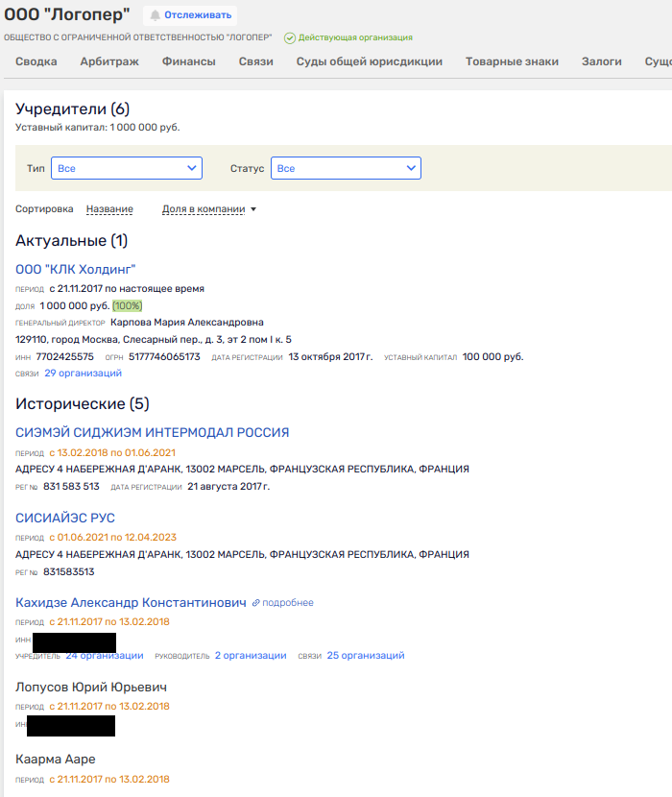Viewport: 672px width, 797px height.
Task: Click the Исторические (5) heading
Action: pos(83,403)
